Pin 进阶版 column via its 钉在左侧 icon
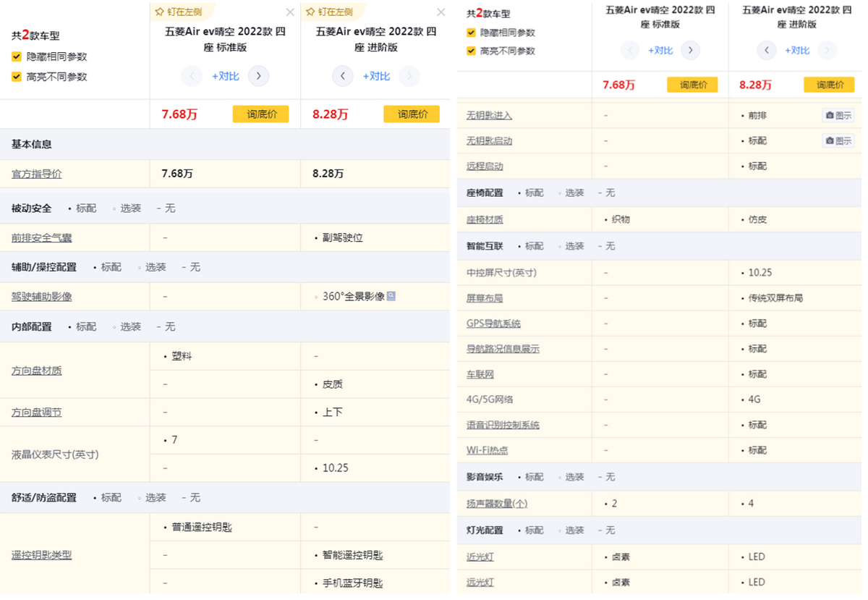This screenshot has width=868, height=600. point(311,12)
